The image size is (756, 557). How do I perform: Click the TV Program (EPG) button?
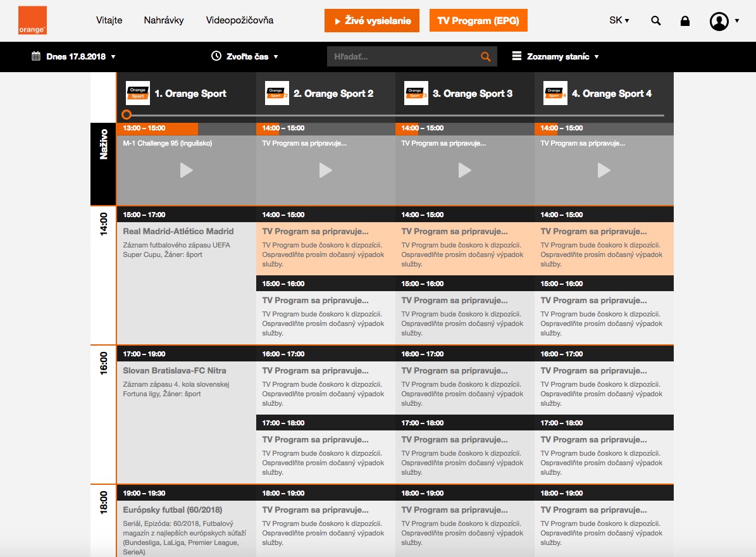478,21
